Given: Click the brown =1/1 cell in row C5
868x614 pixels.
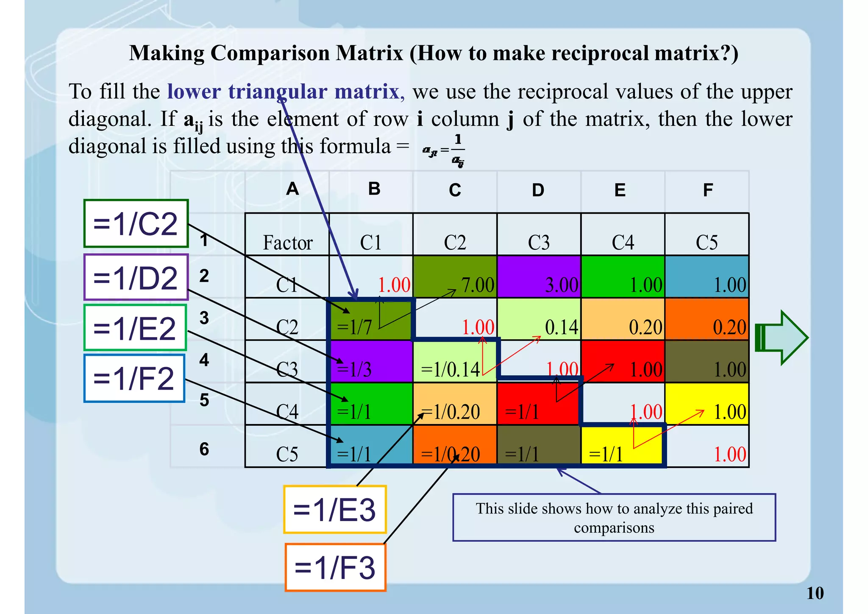Looking at the screenshot, I should [539, 444].
